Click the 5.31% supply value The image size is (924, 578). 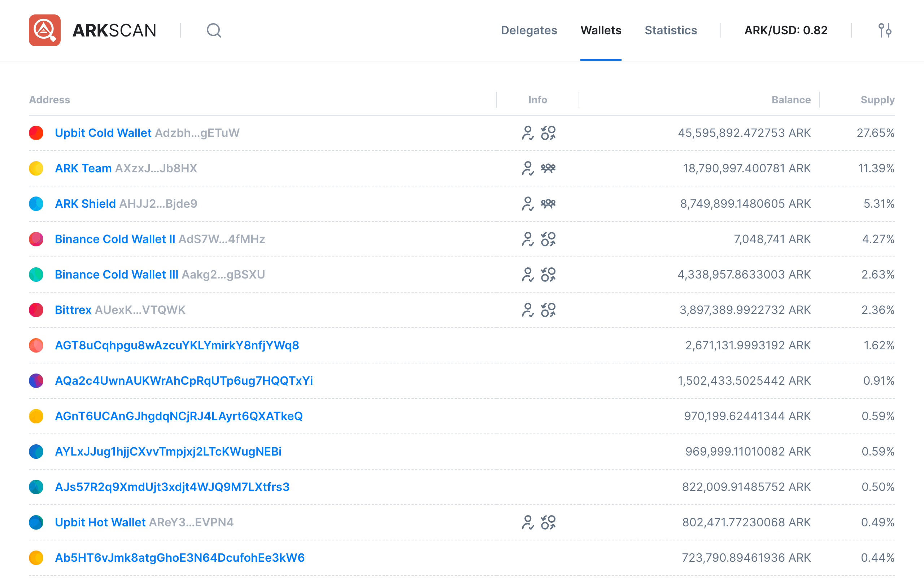point(879,204)
